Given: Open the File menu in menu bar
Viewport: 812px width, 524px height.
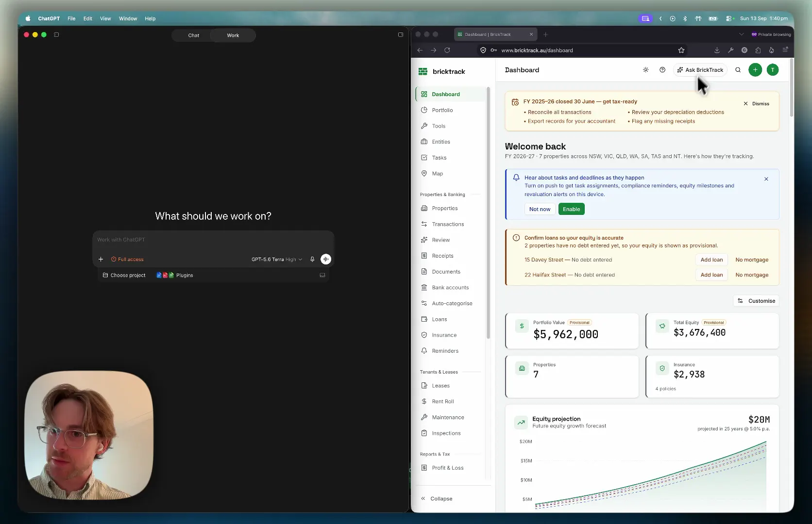Looking at the screenshot, I should (71, 18).
